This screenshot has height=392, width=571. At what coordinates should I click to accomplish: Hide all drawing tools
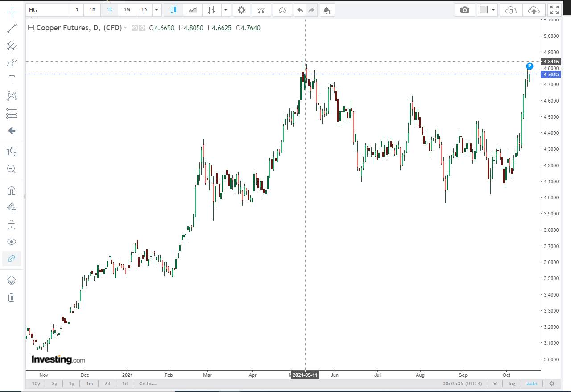tap(11, 241)
